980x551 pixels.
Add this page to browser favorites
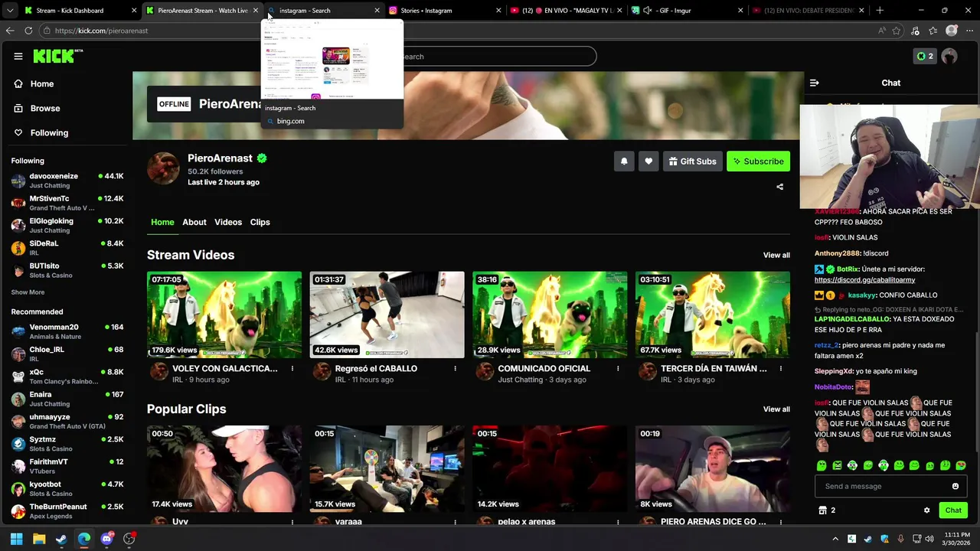point(897,31)
